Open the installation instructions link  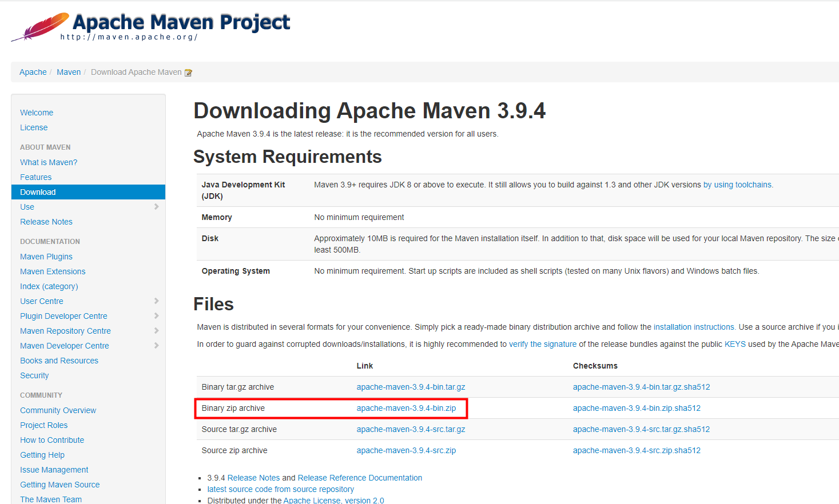click(694, 327)
